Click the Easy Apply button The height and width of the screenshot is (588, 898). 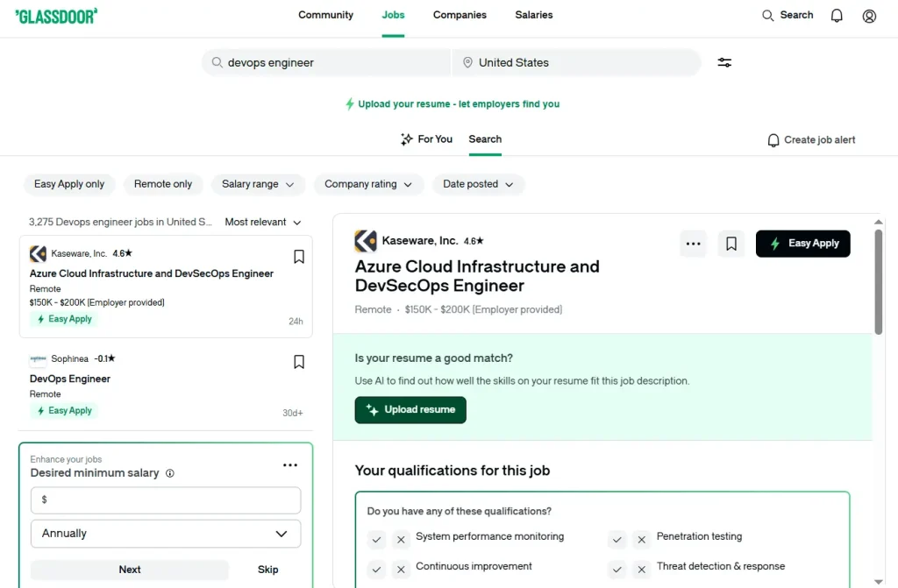tap(803, 244)
